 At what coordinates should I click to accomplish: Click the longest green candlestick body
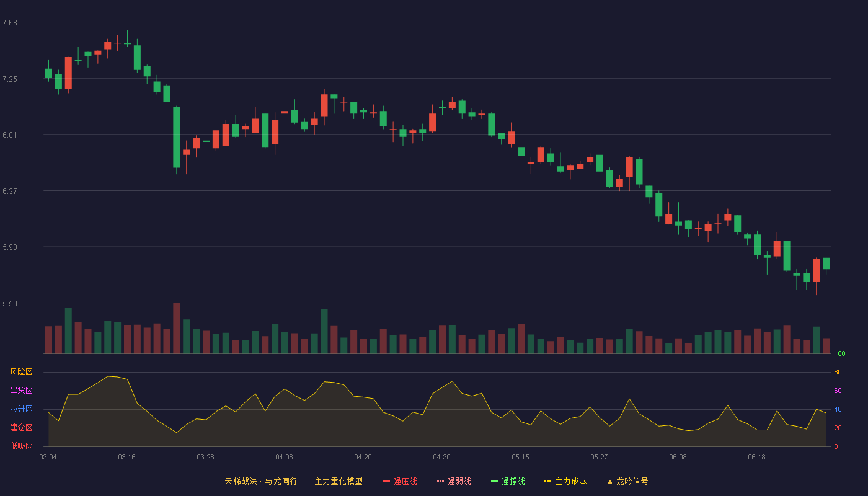pos(176,137)
